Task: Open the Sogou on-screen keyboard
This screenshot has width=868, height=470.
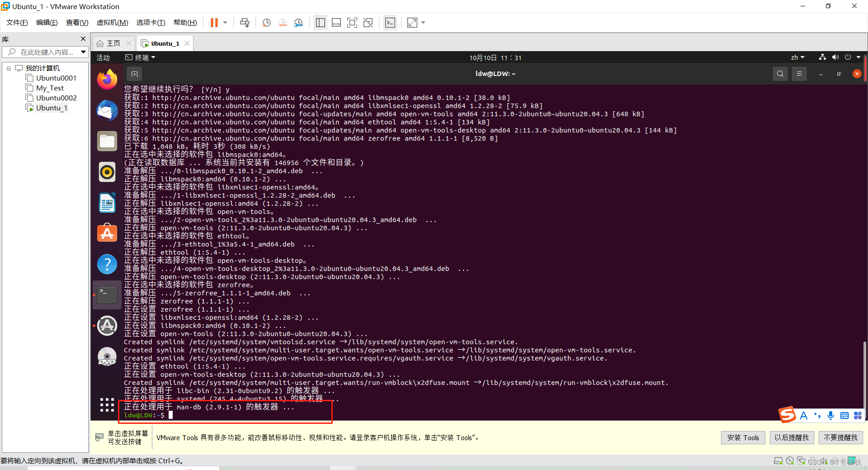Action: click(x=844, y=415)
